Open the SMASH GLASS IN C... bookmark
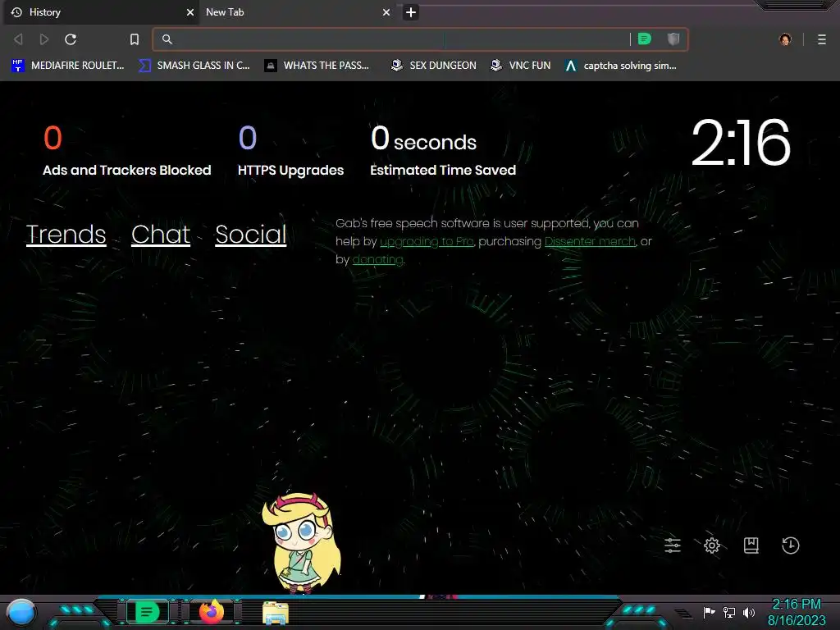The image size is (840, 630). point(194,66)
